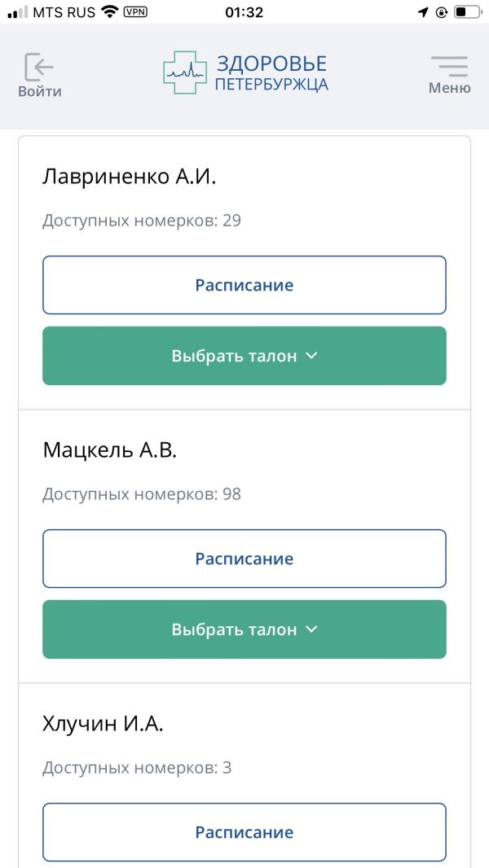Tap the Меню label text
This screenshot has height=868, width=489.
(449, 87)
